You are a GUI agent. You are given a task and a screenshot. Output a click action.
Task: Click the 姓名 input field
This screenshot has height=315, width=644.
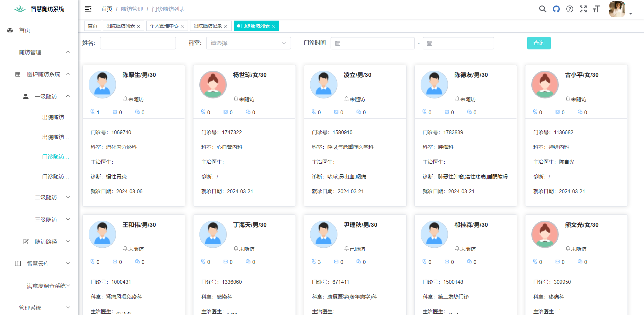tap(137, 43)
